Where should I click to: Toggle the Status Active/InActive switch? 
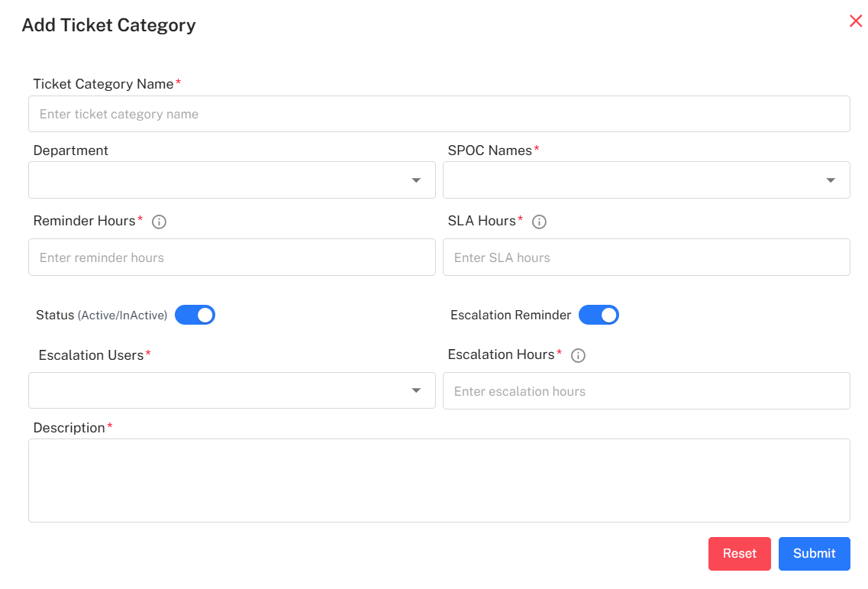[x=195, y=315]
